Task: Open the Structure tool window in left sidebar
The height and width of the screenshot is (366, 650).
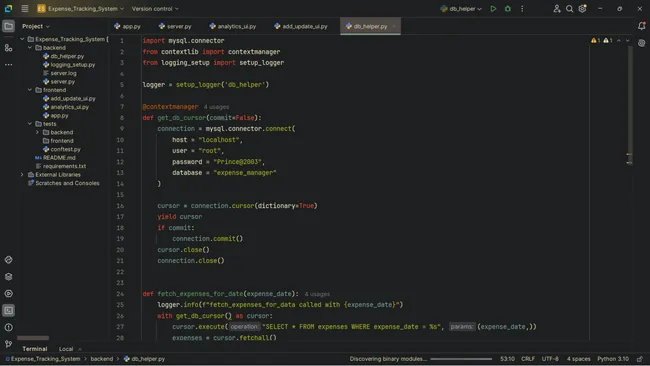Action: (8, 48)
